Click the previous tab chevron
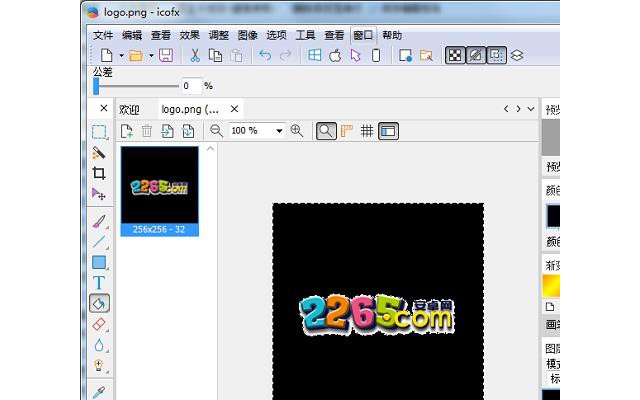The height and width of the screenshot is (400, 640). click(506, 109)
